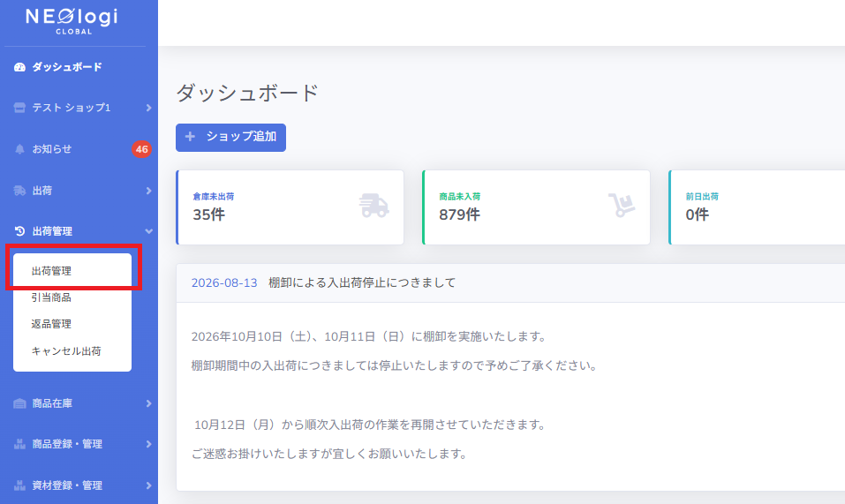Image resolution: width=845 pixels, height=504 pixels.
Task: Click text starting 棚卸期間中の入出荷
Action: tap(395, 365)
